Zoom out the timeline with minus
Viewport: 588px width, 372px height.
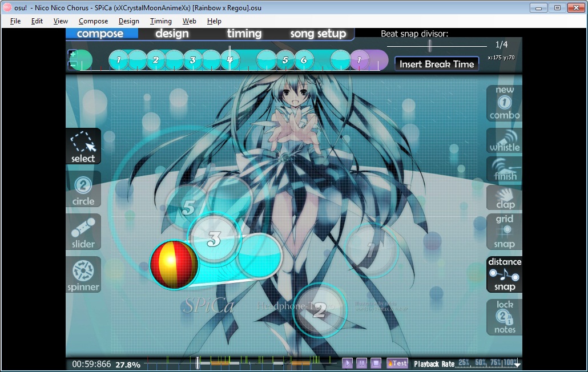(73, 65)
